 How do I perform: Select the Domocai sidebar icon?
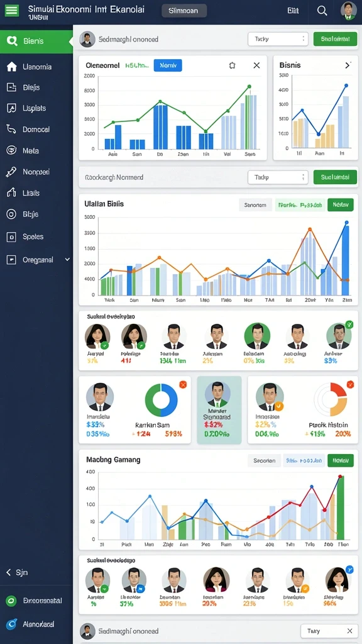(11, 130)
